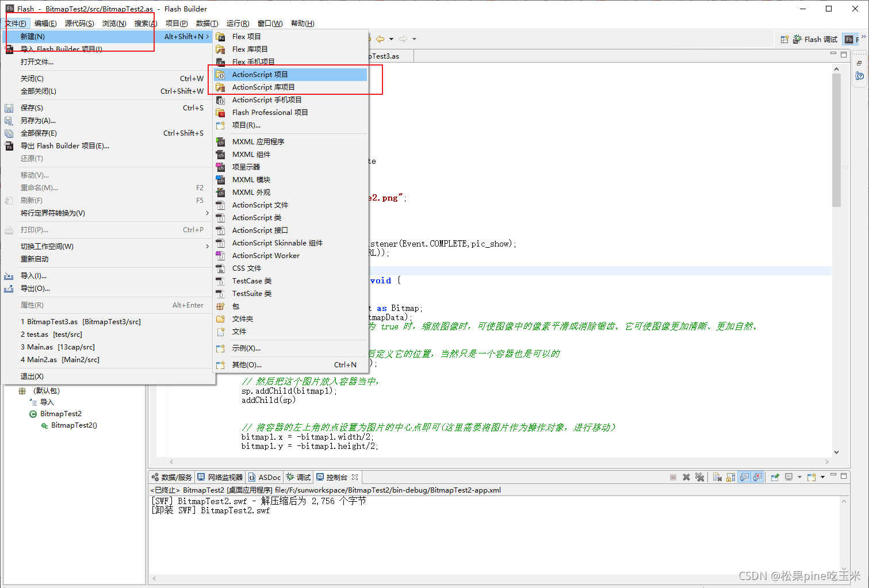869x588 pixels.
Task: Select 导入 node in outline
Action: [x=47, y=402]
